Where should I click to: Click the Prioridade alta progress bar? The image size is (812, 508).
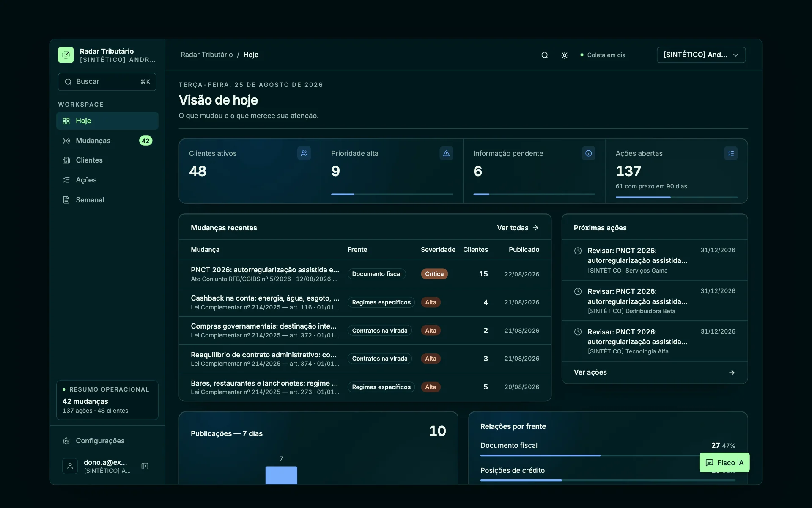(392, 194)
